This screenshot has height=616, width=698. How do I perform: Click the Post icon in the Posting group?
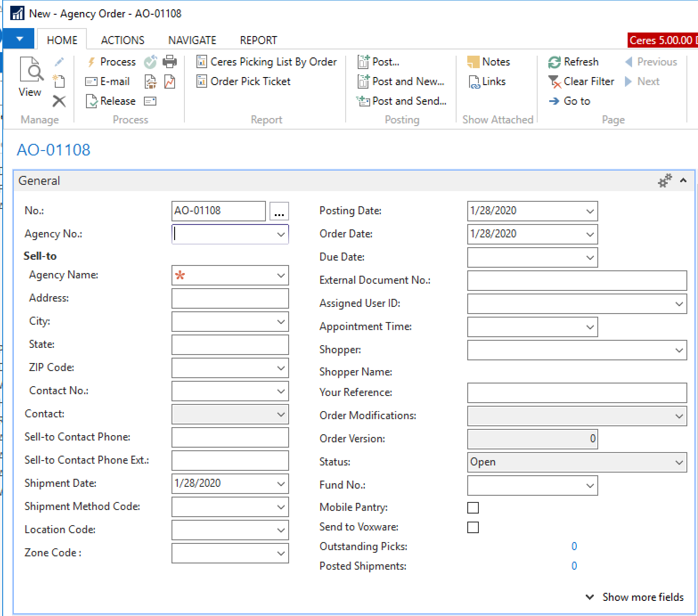pos(363,62)
